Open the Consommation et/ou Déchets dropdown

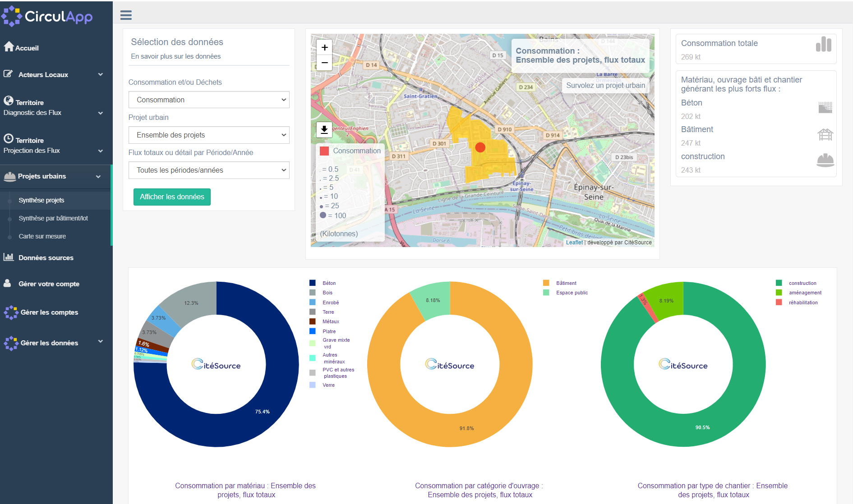tap(209, 100)
